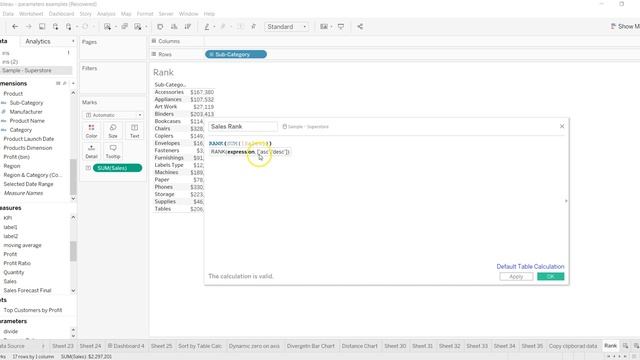640x360 pixels.
Task: Click the Show Me button
Action: tap(625, 27)
